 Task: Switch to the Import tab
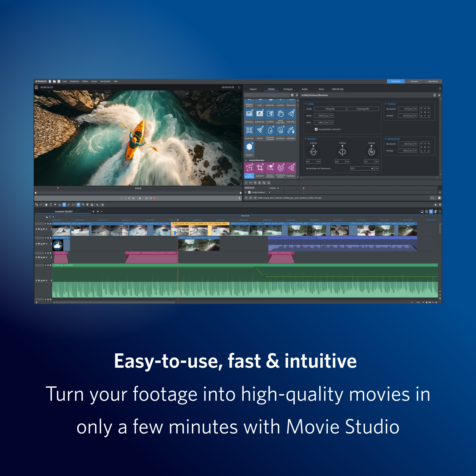tap(253, 89)
